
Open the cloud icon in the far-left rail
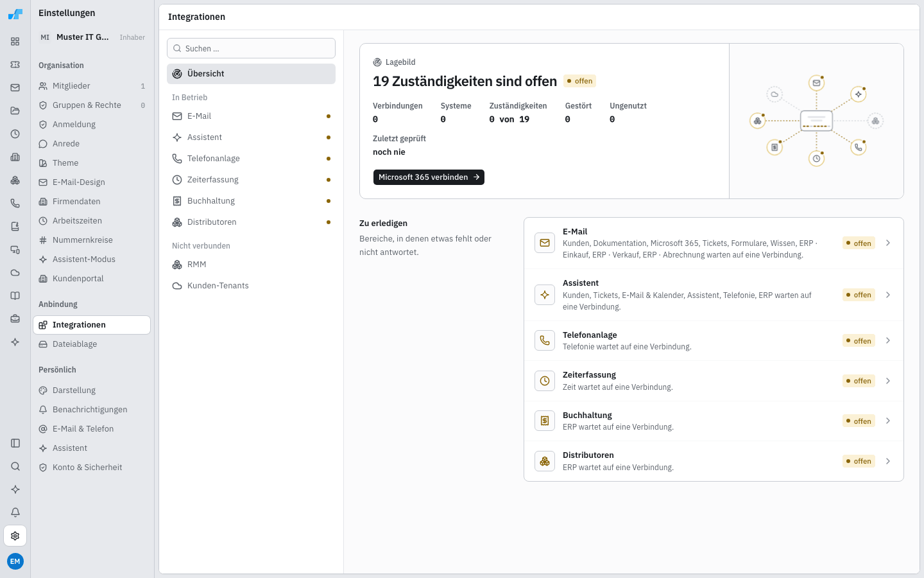coord(15,273)
